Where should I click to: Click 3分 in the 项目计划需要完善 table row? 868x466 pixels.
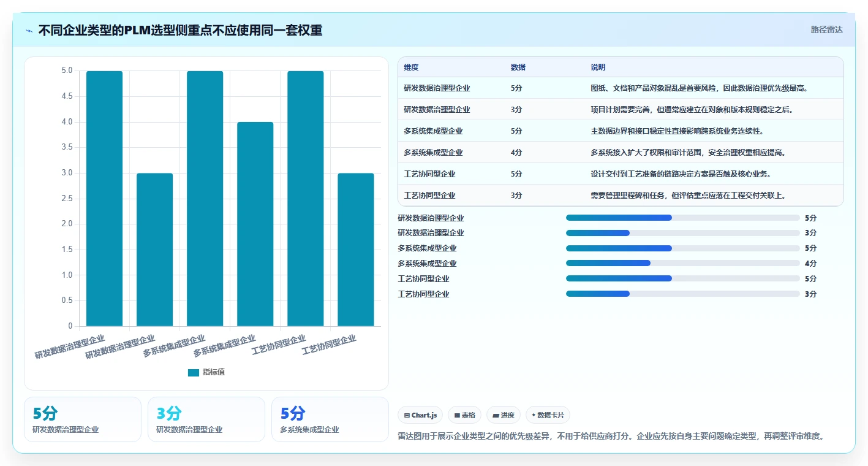pyautogui.click(x=516, y=110)
